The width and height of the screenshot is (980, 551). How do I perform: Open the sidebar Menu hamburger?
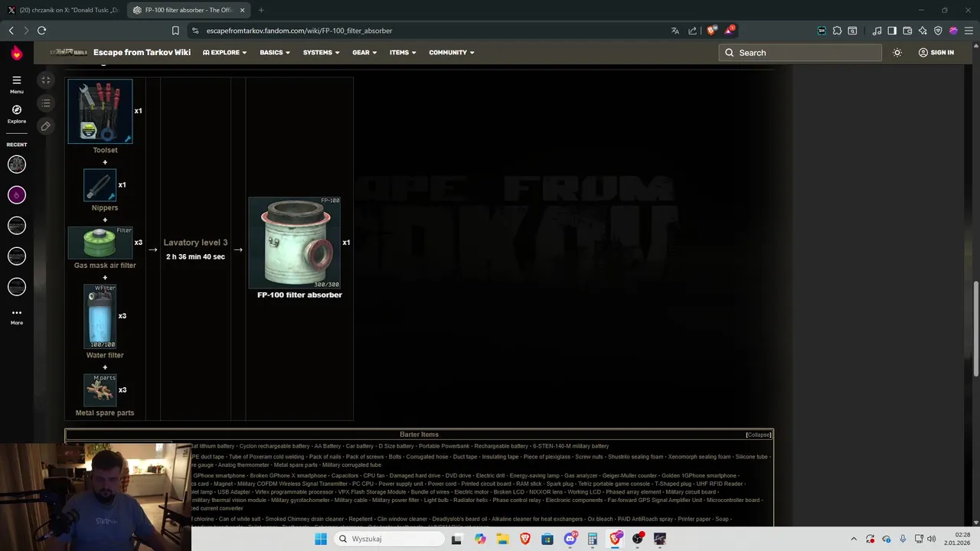pyautogui.click(x=17, y=84)
